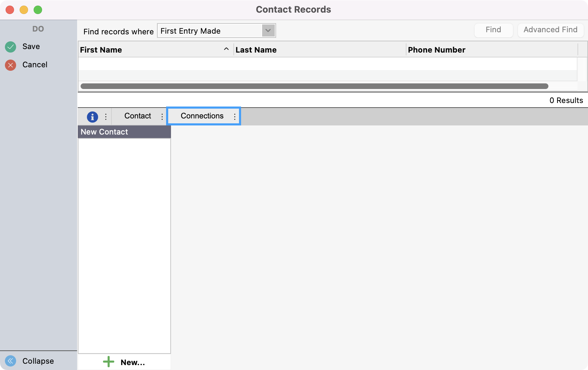Click the green plus New icon
588x370 pixels.
pyautogui.click(x=109, y=362)
